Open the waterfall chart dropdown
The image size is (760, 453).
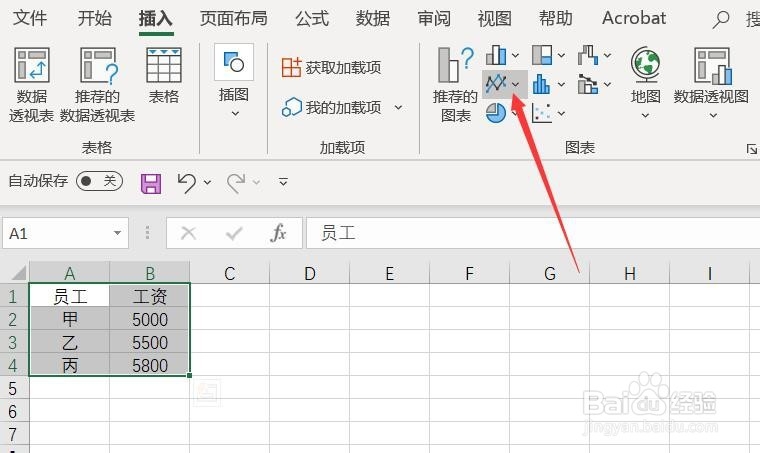pos(607,55)
